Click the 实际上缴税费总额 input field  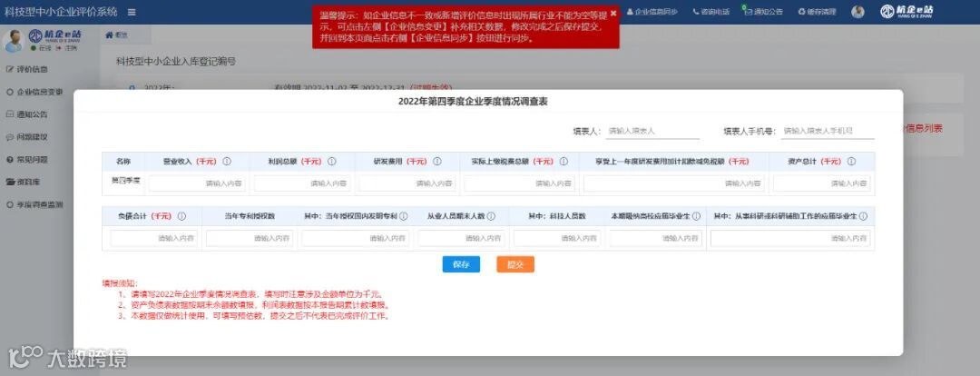(519, 183)
